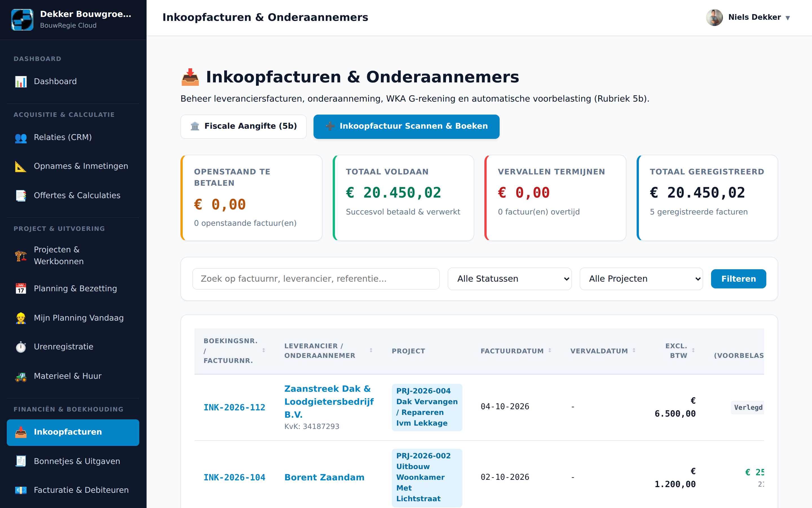Screen dimensions: 812x508
Task: Click the Planning & Bezetting calendar icon
Action: click(21, 289)
